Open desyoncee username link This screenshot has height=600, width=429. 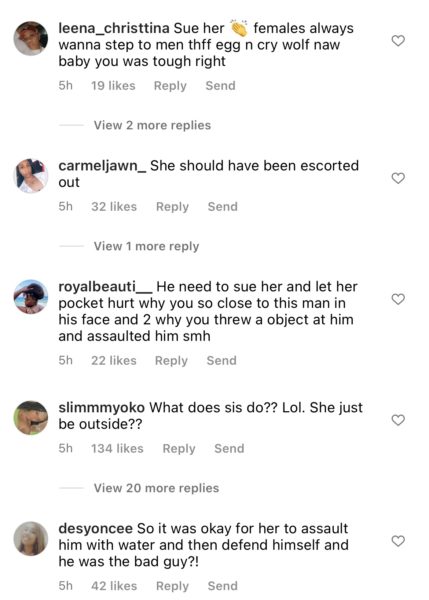95,528
